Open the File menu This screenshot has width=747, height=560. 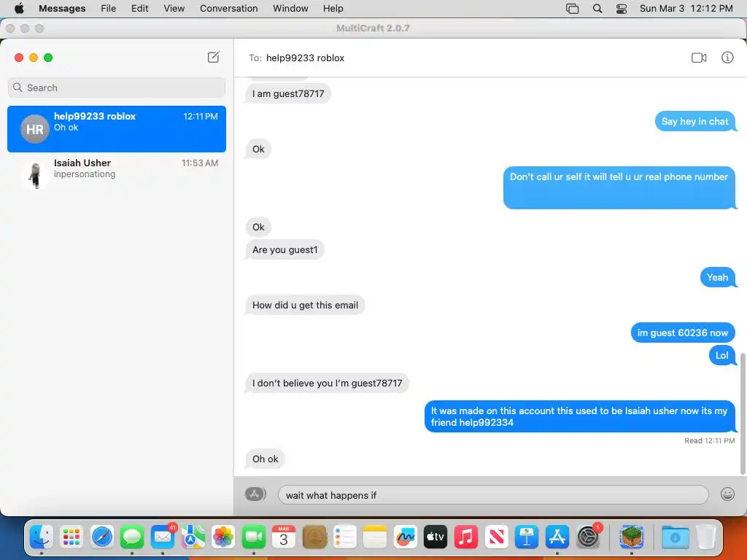(x=108, y=8)
